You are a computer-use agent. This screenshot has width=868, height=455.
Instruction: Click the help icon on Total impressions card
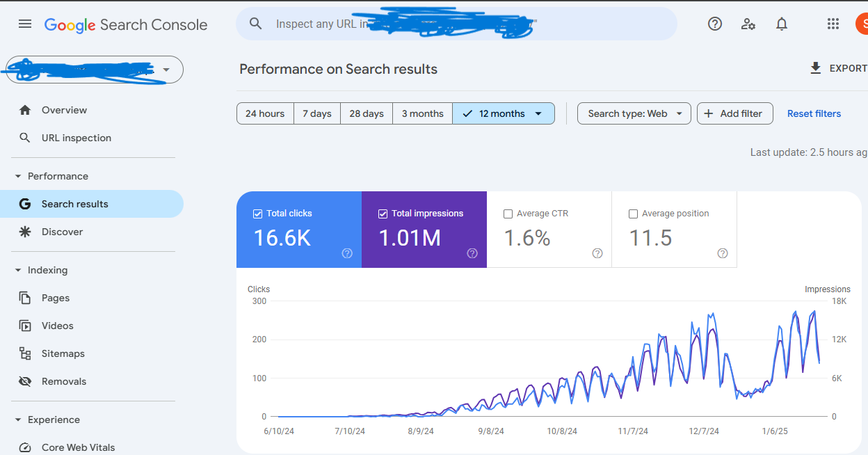[472, 253]
